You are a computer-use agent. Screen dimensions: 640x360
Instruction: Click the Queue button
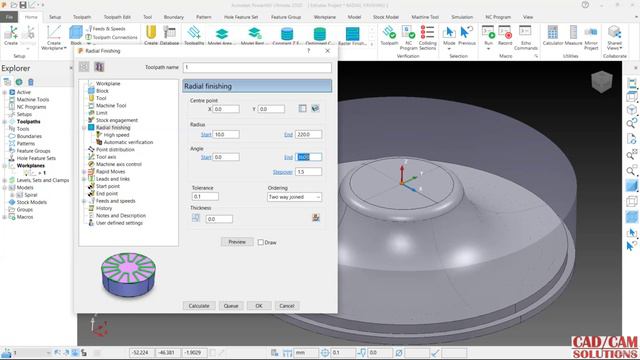click(231, 306)
